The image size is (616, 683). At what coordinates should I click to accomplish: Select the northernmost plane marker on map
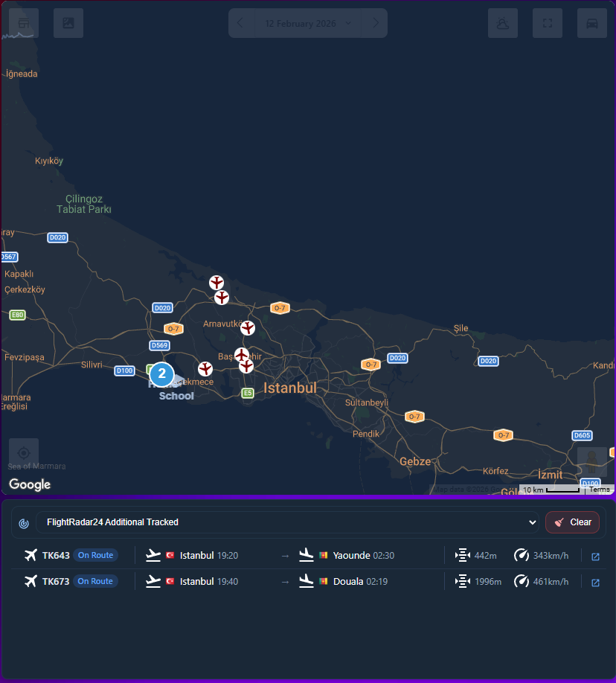tap(216, 283)
